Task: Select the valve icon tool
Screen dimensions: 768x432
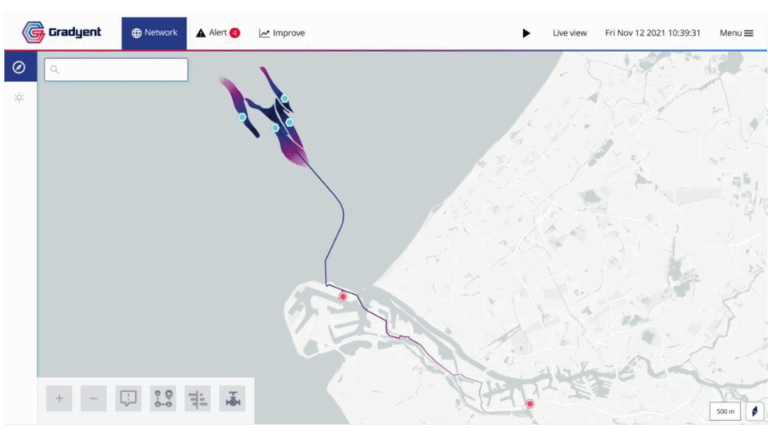Action: [232, 398]
